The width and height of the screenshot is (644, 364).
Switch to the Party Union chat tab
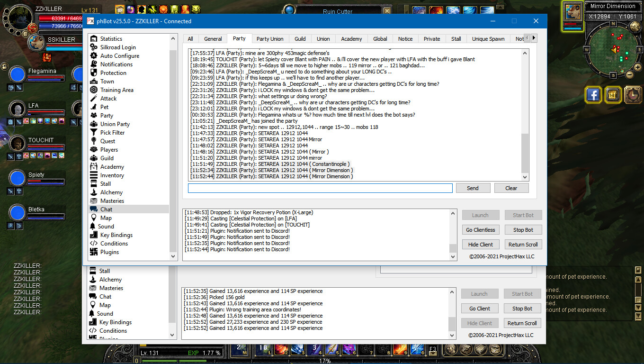click(x=270, y=39)
